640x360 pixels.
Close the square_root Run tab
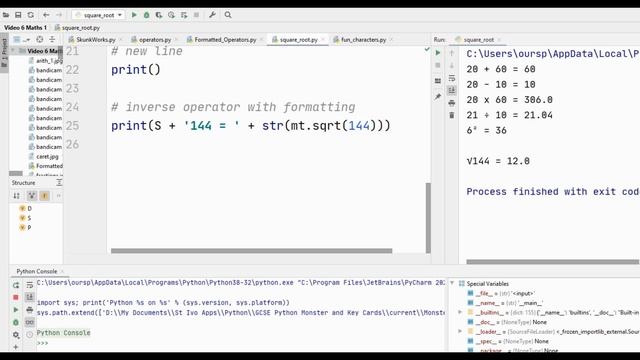pyautogui.click(x=499, y=40)
